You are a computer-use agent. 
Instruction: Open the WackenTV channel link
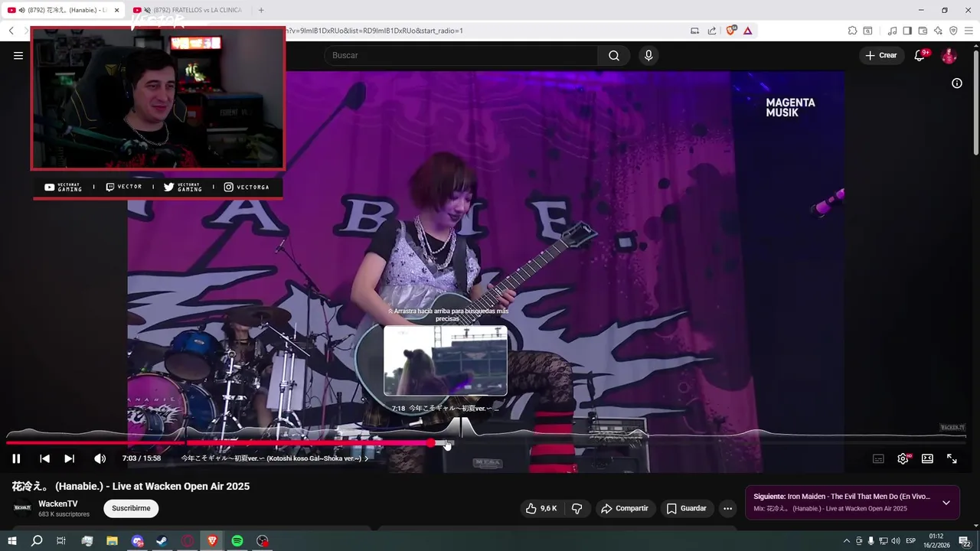pyautogui.click(x=58, y=504)
